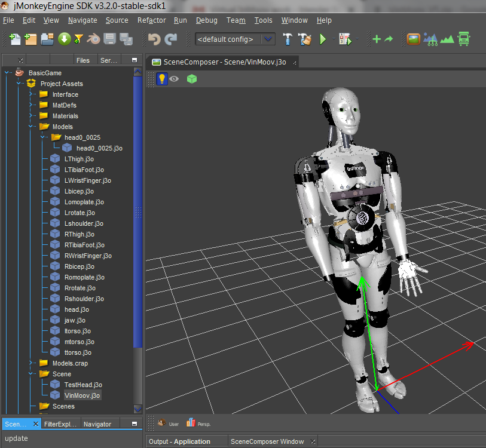
Task: Collapse the Models folder
Action: point(31,127)
